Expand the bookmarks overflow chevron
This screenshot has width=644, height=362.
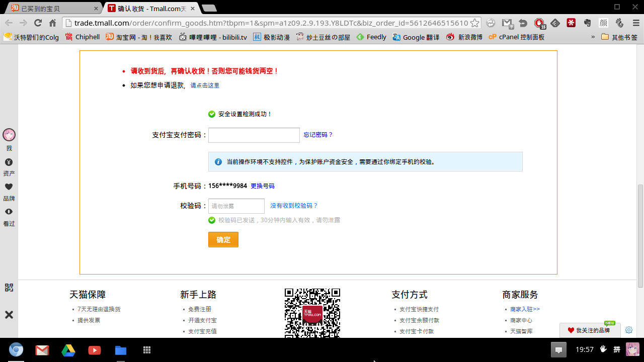point(593,37)
